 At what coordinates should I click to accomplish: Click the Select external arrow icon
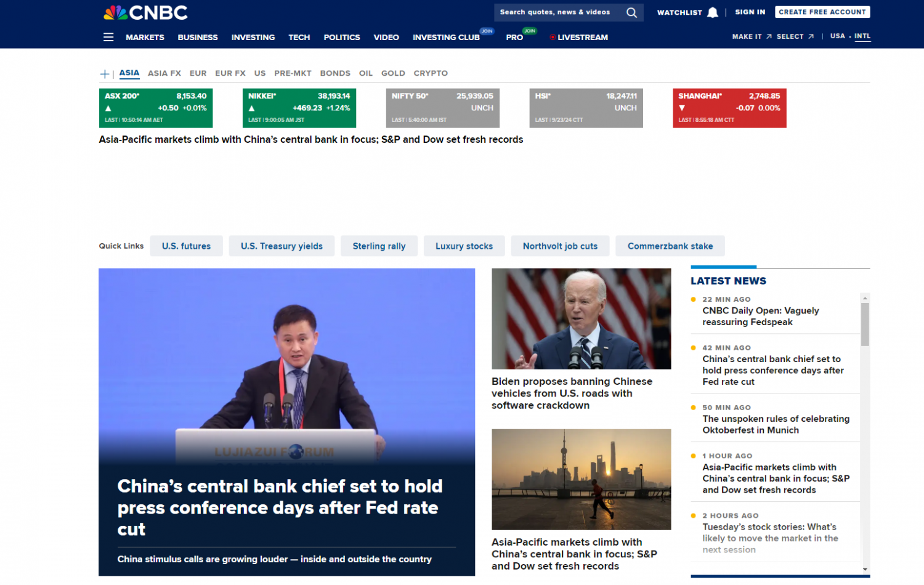coord(811,36)
